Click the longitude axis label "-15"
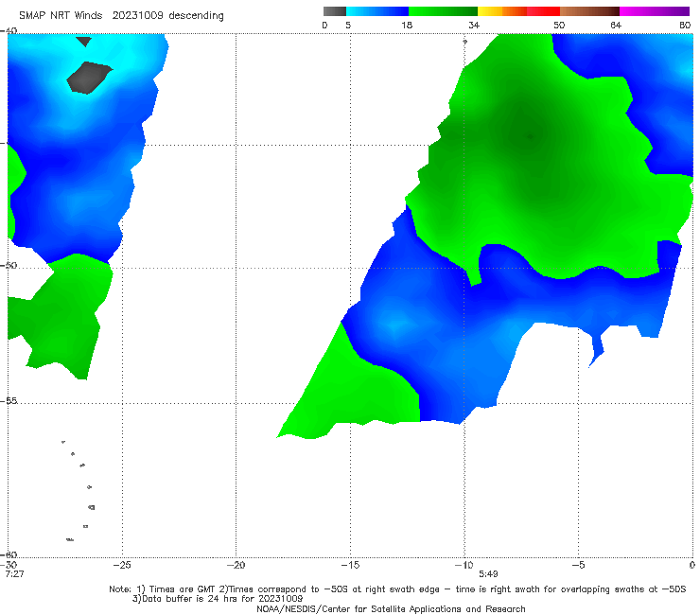This screenshot has height=615, width=700. click(350, 565)
